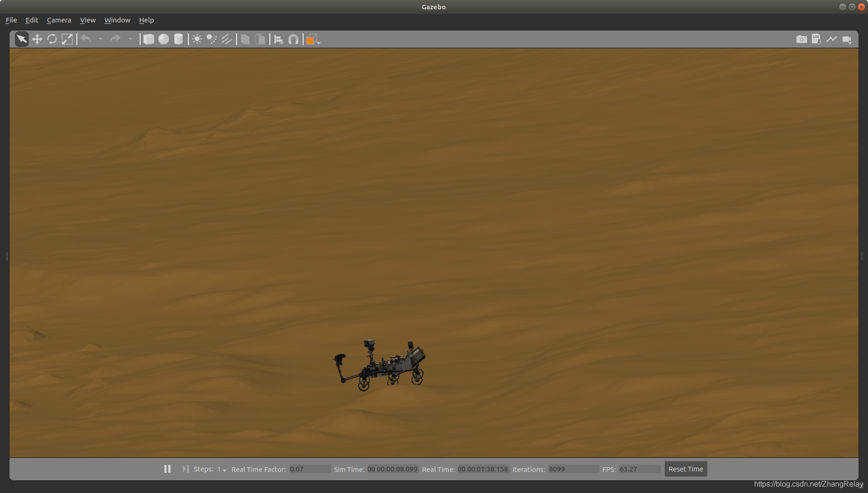The image size is (868, 493).
Task: Open the data log recorder
Action: coord(816,39)
